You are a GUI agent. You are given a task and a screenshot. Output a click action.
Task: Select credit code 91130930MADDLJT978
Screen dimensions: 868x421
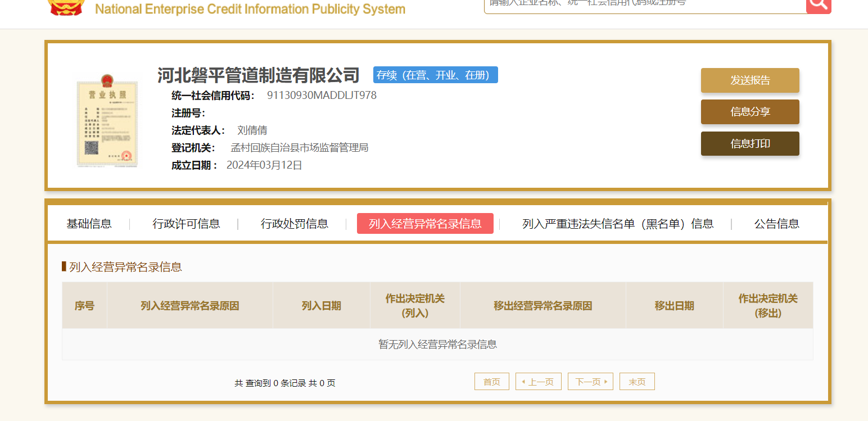pyautogui.click(x=322, y=96)
